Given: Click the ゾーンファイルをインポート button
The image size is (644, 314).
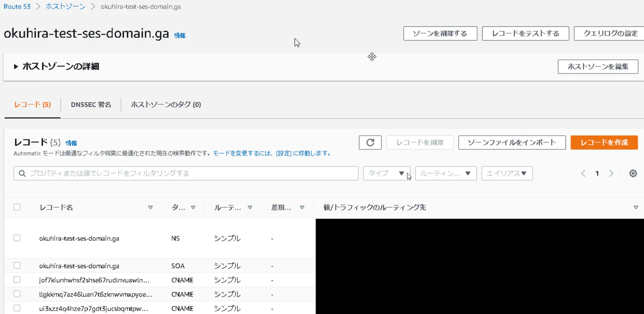Looking at the screenshot, I should 512,143.
